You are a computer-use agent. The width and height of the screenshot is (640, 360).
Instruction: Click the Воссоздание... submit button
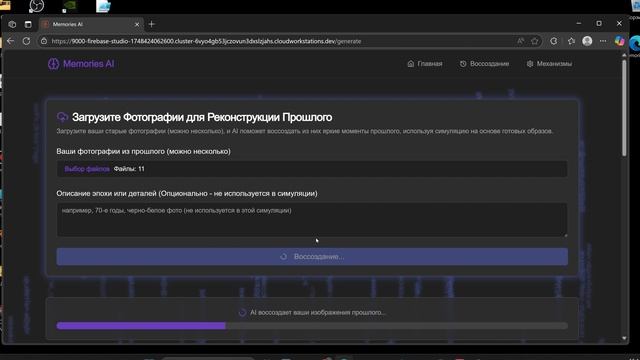312,257
